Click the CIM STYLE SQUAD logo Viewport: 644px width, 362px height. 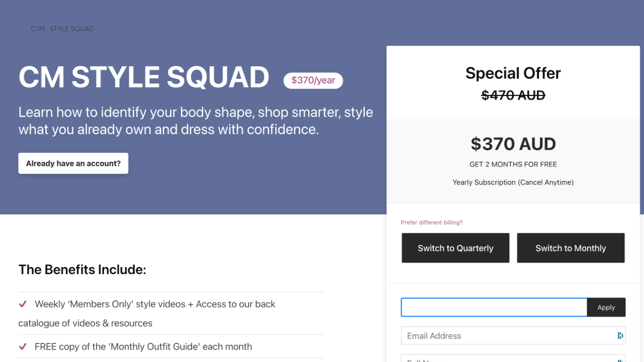pyautogui.click(x=62, y=29)
